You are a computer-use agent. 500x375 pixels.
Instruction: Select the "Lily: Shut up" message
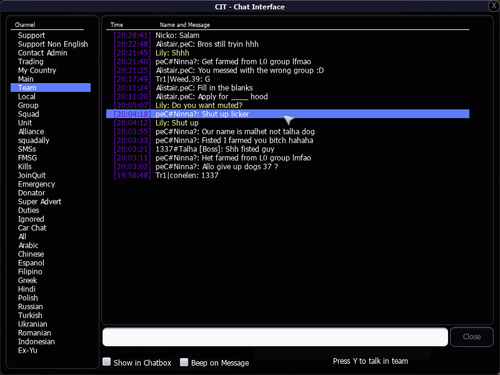[x=288, y=123]
